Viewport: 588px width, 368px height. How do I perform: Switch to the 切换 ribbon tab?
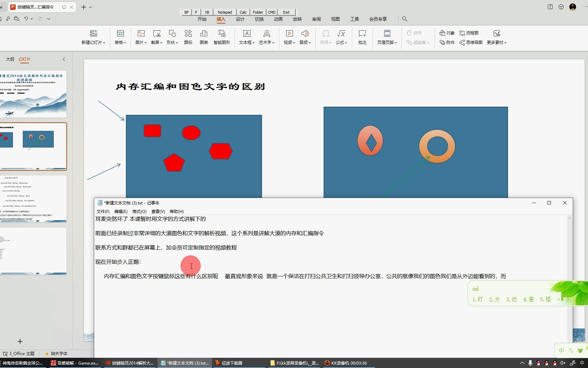[x=259, y=19]
